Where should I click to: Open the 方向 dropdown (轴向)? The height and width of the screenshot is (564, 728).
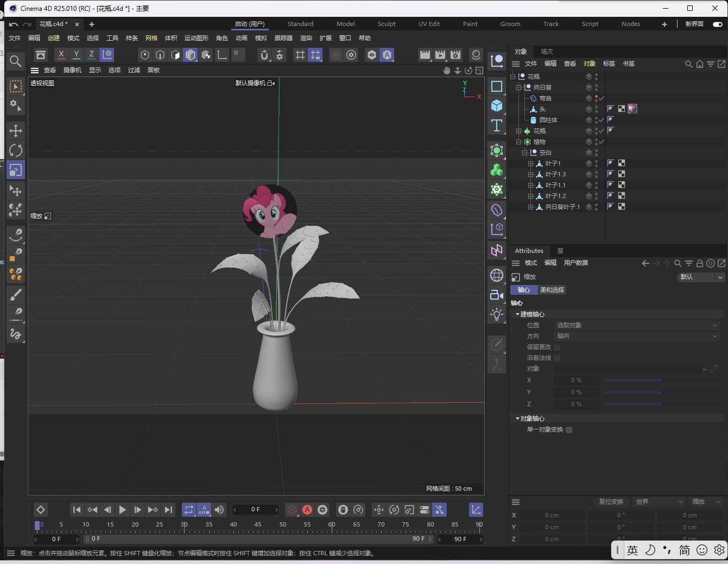(x=637, y=336)
